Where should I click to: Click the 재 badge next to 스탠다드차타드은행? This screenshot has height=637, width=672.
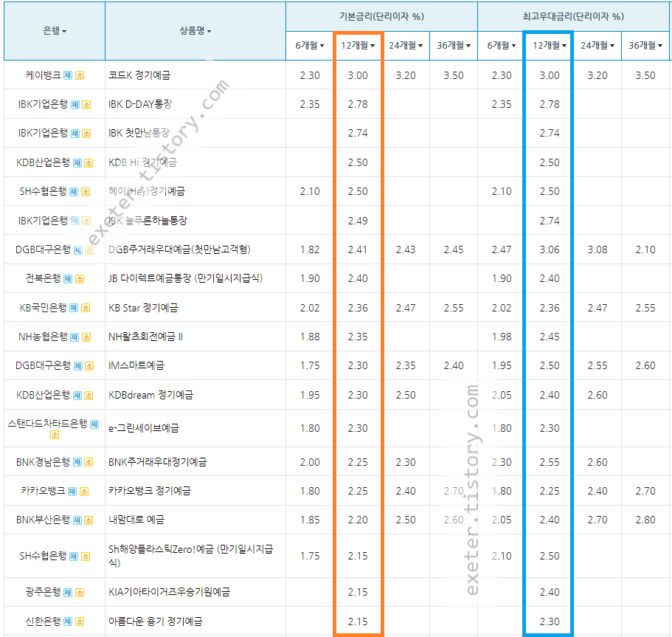[94, 424]
